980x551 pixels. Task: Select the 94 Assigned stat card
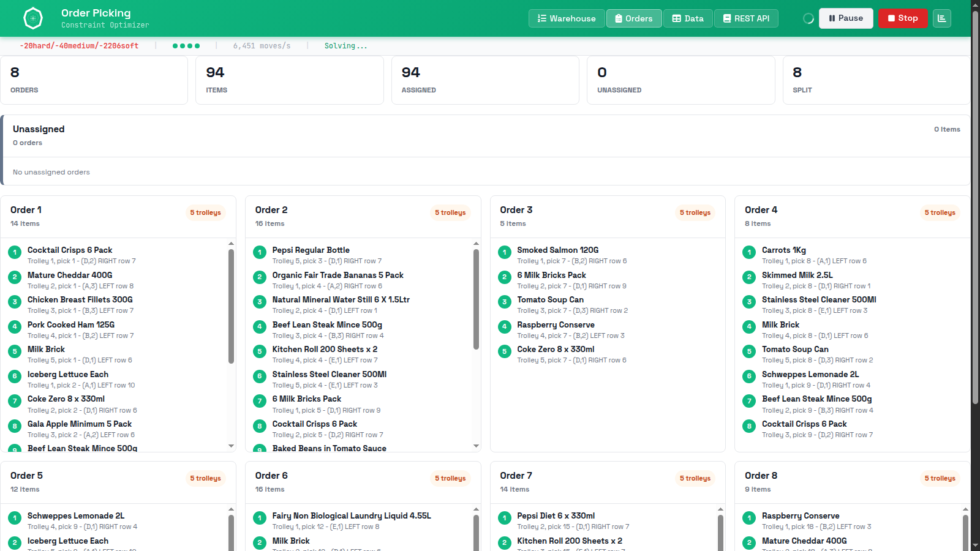(485, 80)
